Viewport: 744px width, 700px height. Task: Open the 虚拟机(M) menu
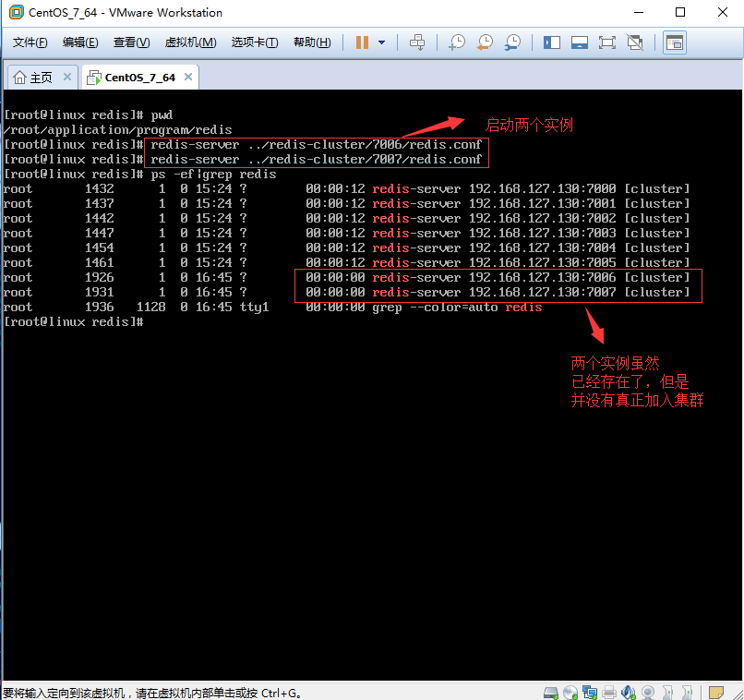pos(190,42)
